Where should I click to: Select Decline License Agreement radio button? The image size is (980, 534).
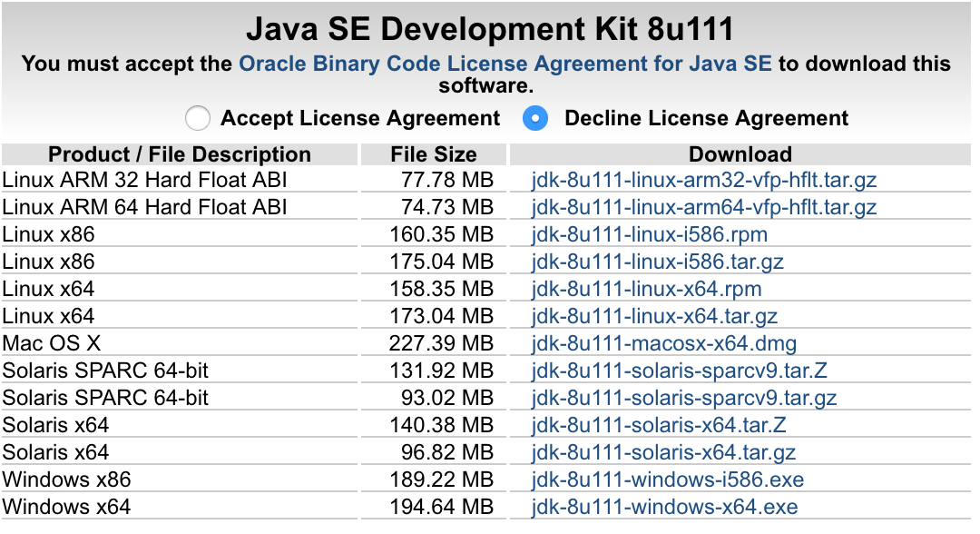535,119
